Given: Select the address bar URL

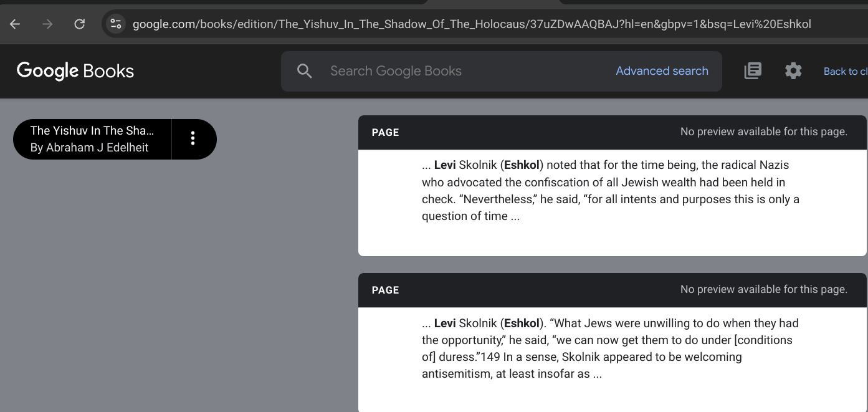Looking at the screenshot, I should (x=471, y=24).
